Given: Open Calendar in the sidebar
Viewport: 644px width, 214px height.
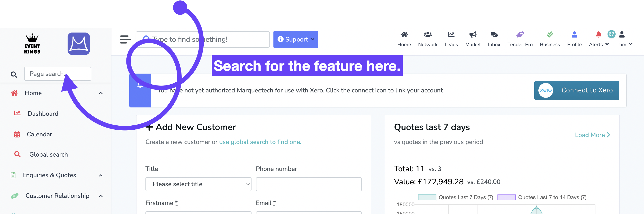Looking at the screenshot, I should tap(39, 134).
